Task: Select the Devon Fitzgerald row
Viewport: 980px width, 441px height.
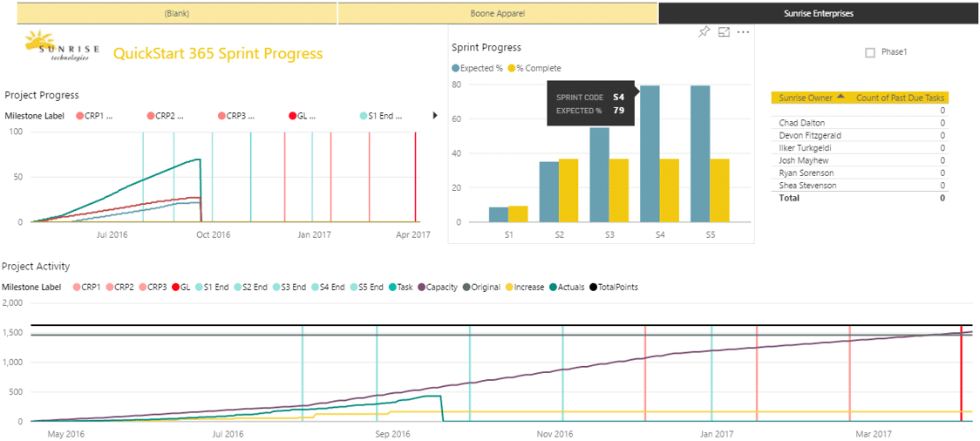Action: click(860, 135)
